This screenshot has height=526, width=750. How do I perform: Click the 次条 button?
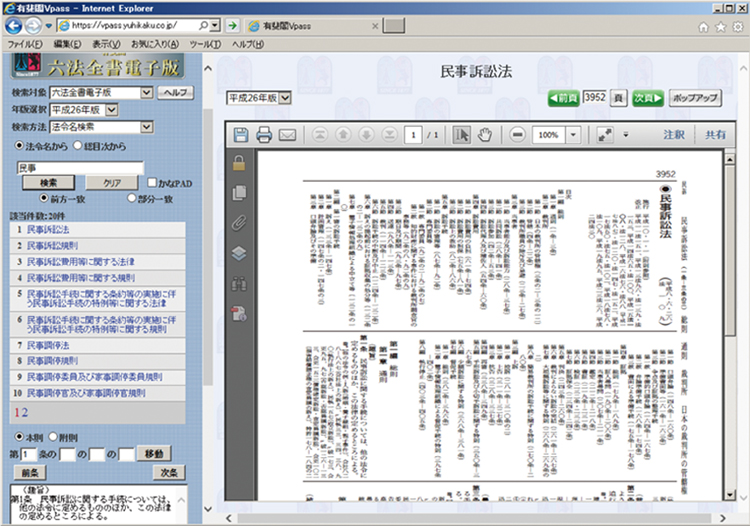pyautogui.click(x=169, y=472)
